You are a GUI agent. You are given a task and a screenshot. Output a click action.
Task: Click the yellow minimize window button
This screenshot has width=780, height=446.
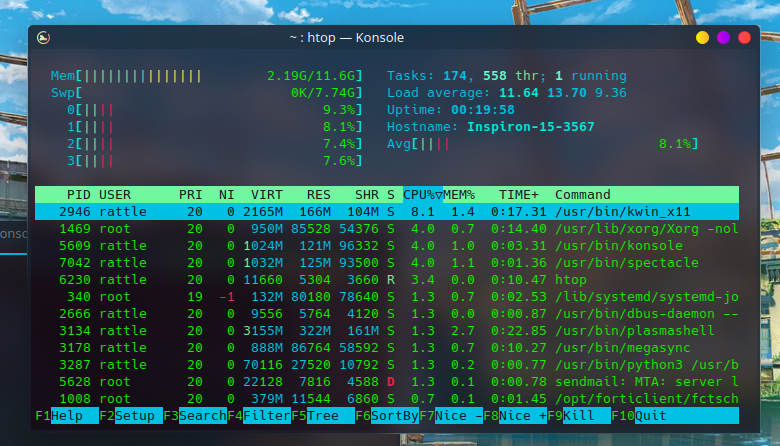(702, 38)
